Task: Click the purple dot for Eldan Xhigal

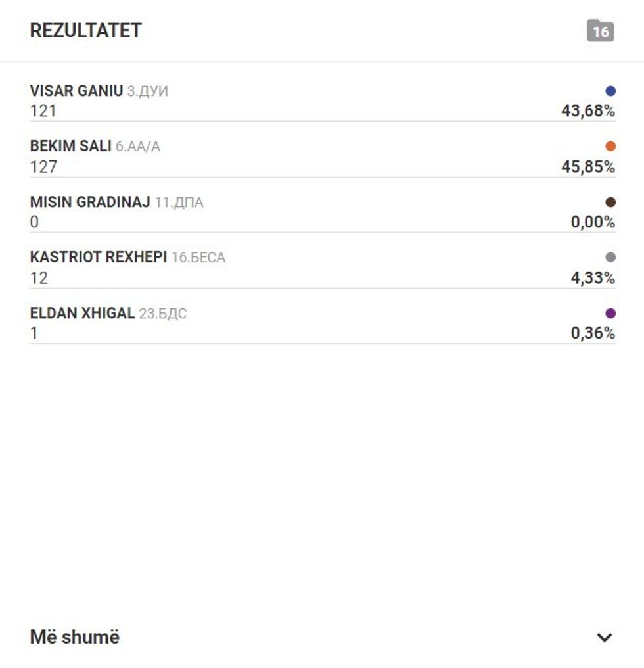Action: pos(610,313)
